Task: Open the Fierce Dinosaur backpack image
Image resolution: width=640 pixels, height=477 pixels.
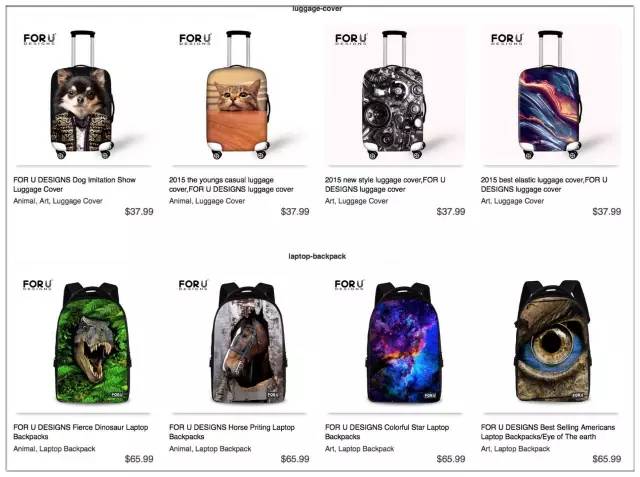Action: click(x=83, y=343)
